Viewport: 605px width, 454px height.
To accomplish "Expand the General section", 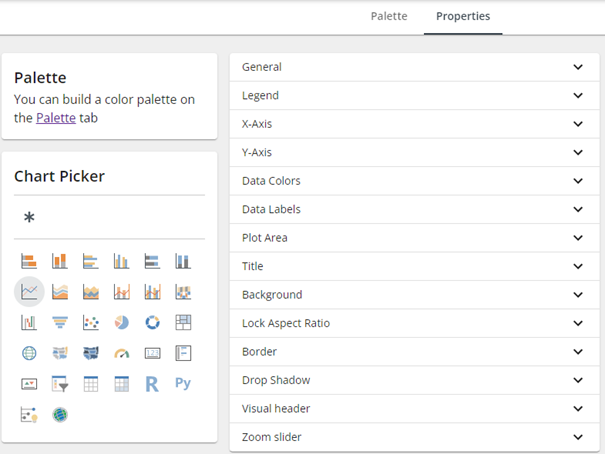I will [x=414, y=67].
